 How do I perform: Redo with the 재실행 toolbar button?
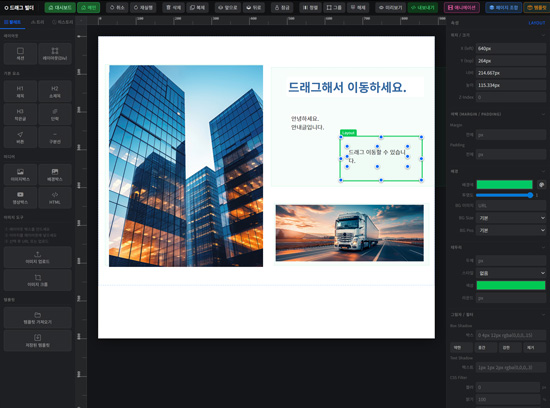[x=143, y=7]
